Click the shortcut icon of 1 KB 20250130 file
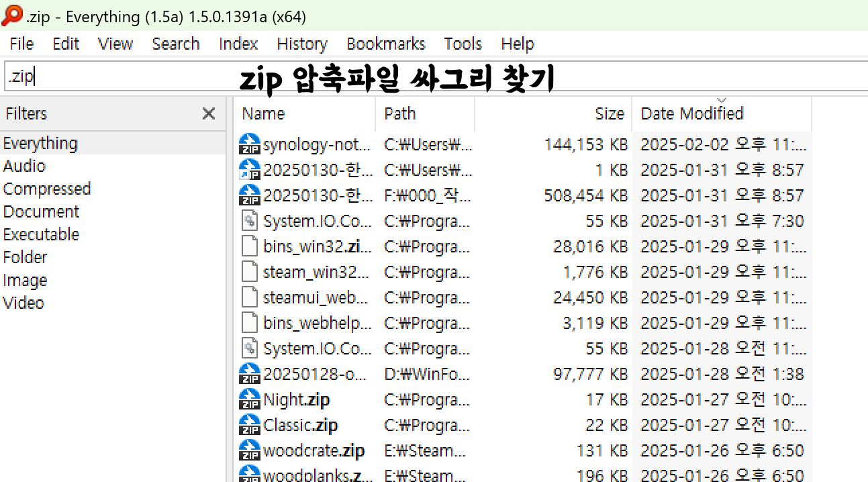 pos(250,170)
